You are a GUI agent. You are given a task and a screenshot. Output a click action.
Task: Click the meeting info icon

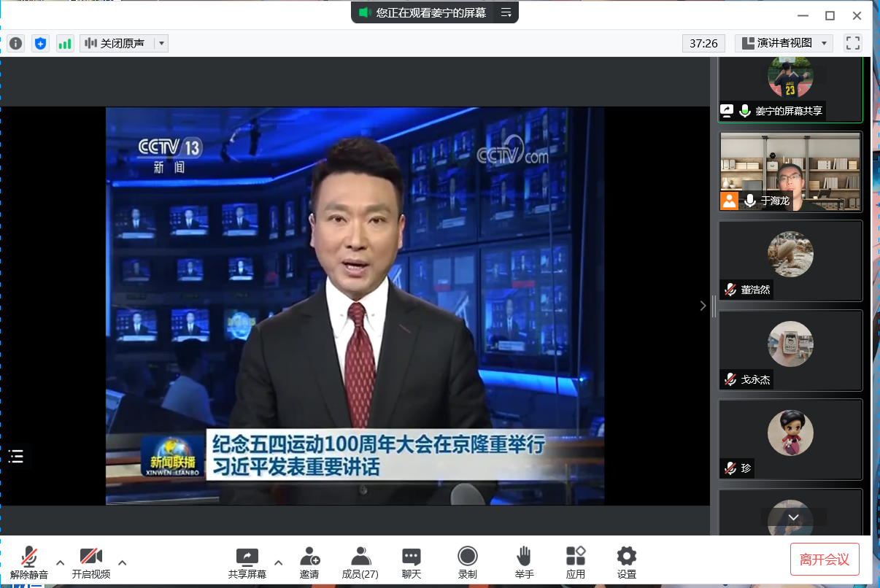point(16,44)
